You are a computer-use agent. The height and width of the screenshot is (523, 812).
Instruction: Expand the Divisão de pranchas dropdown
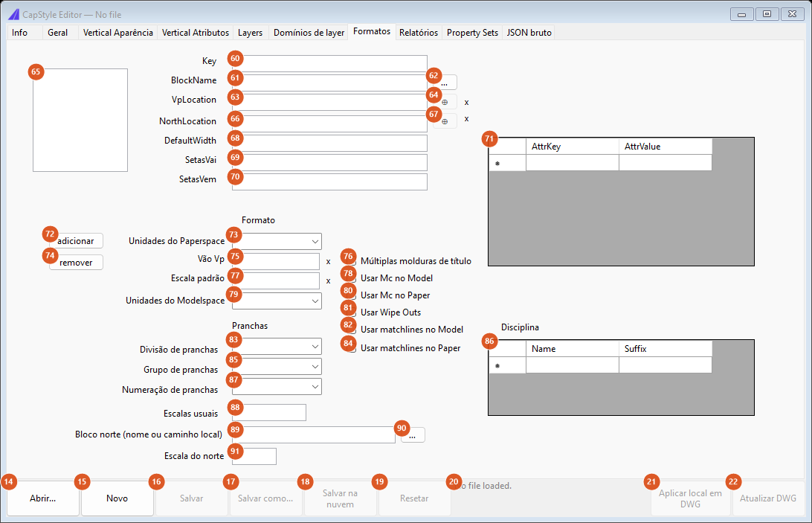[x=277, y=347]
